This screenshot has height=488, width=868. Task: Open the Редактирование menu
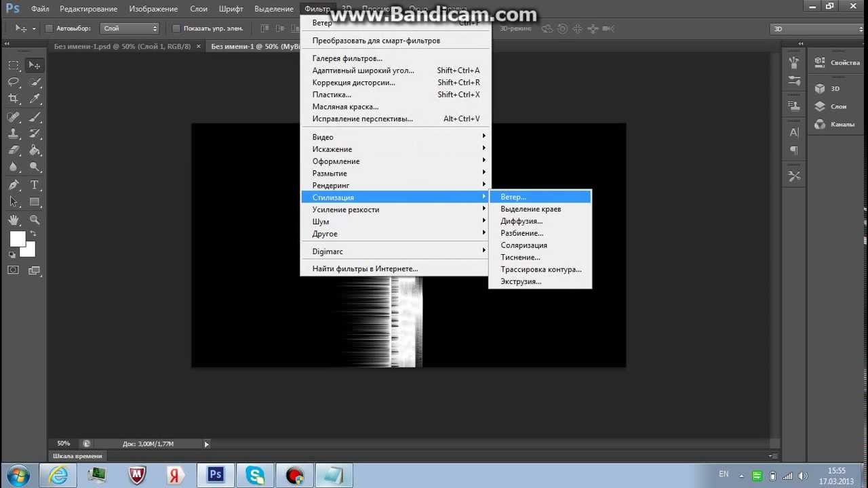pyautogui.click(x=88, y=9)
